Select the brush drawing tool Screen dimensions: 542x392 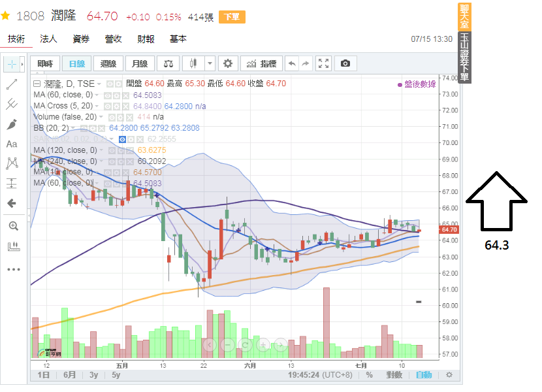coord(12,124)
